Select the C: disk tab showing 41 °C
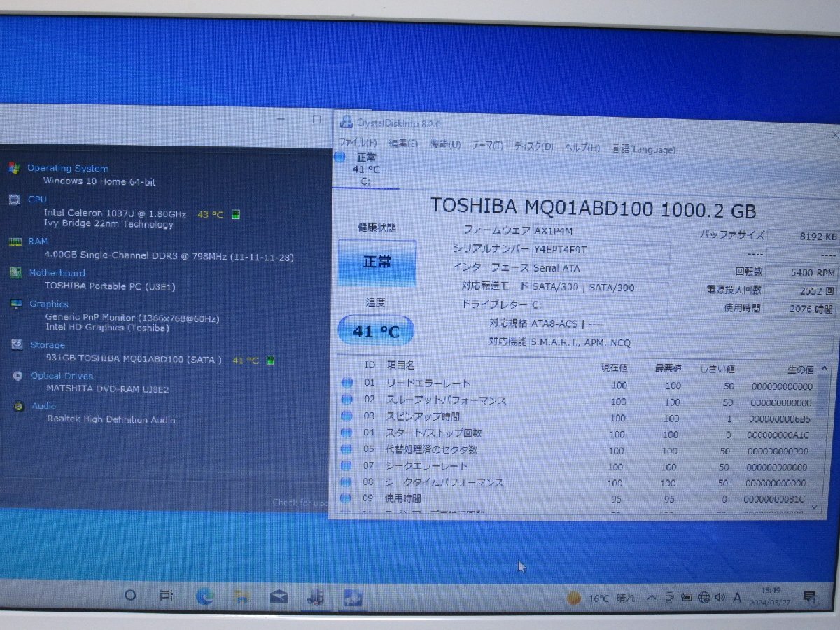This screenshot has height=630, width=840. (x=365, y=169)
